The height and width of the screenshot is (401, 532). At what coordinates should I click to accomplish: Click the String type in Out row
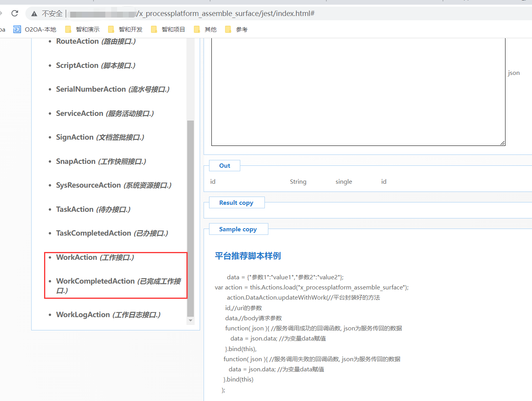click(x=298, y=182)
